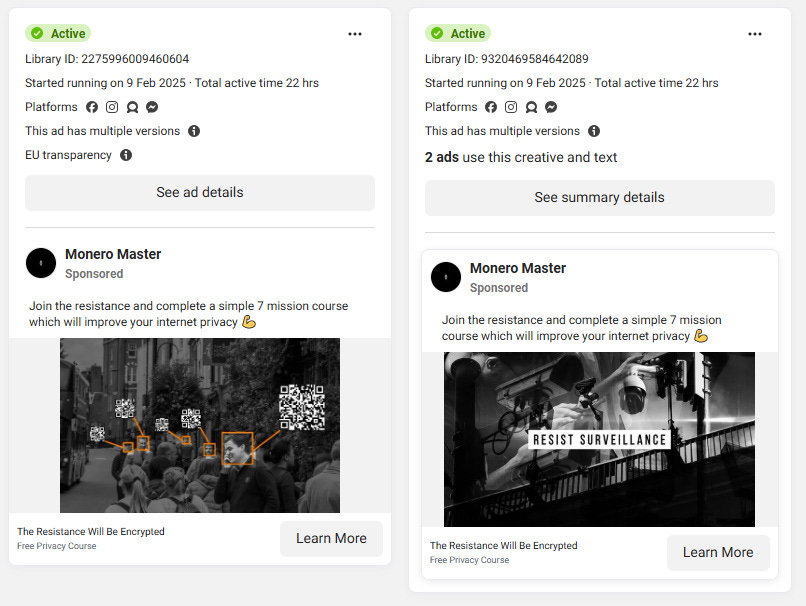Click 'This ad has multiple versions' in right card
The image size is (806, 606).
coord(502,131)
